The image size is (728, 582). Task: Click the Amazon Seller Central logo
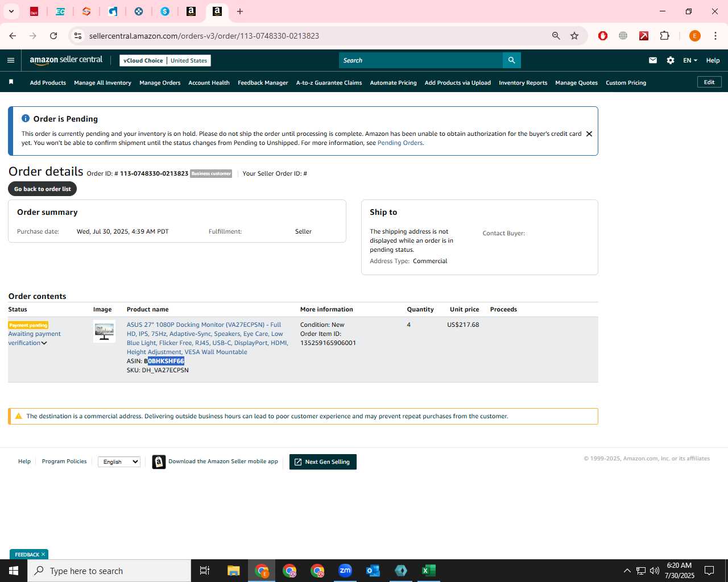[x=66, y=60]
